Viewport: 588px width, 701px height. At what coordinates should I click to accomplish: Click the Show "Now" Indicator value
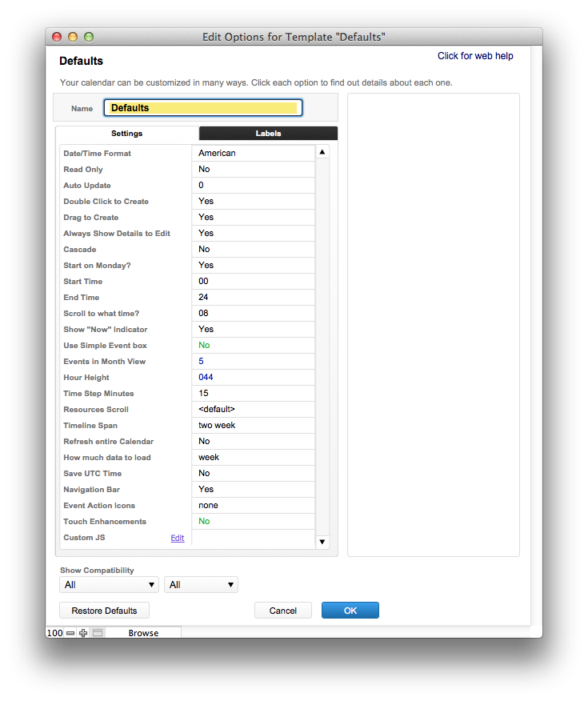pos(254,329)
